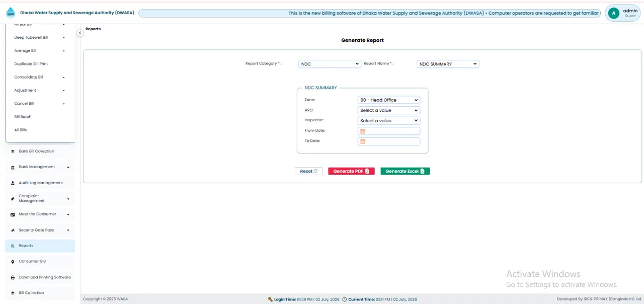Focus the To Date input field

389,141
